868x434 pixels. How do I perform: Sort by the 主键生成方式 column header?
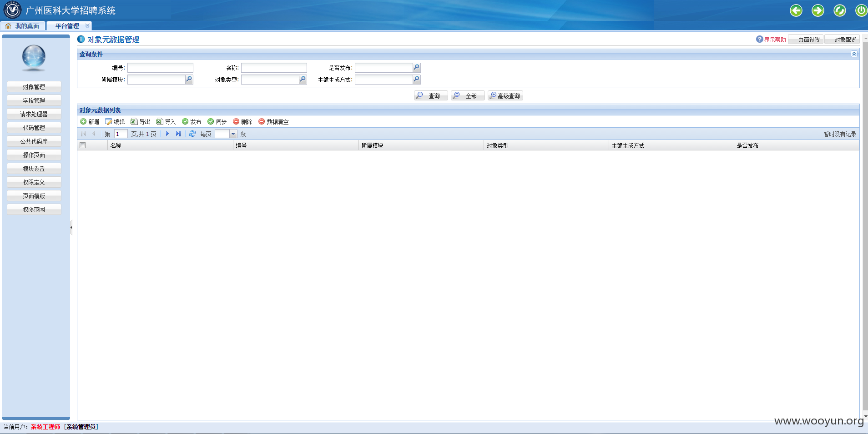coord(671,145)
